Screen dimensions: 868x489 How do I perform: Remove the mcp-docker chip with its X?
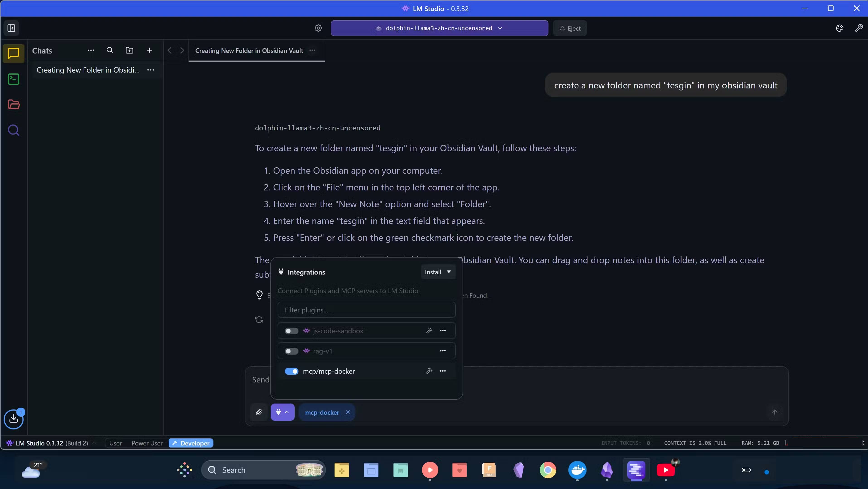click(x=348, y=412)
